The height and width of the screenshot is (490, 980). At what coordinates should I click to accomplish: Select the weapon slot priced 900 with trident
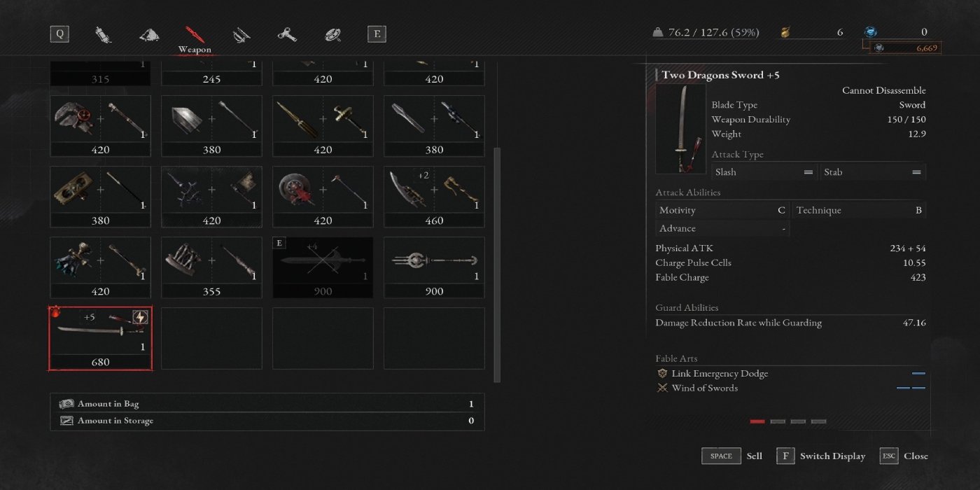coord(434,267)
